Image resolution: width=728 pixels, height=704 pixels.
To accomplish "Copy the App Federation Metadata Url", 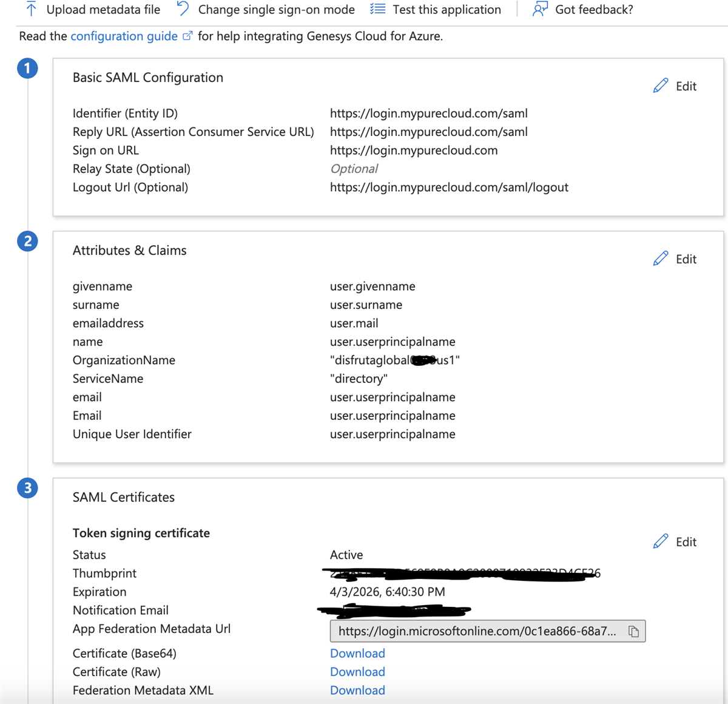I will point(633,631).
